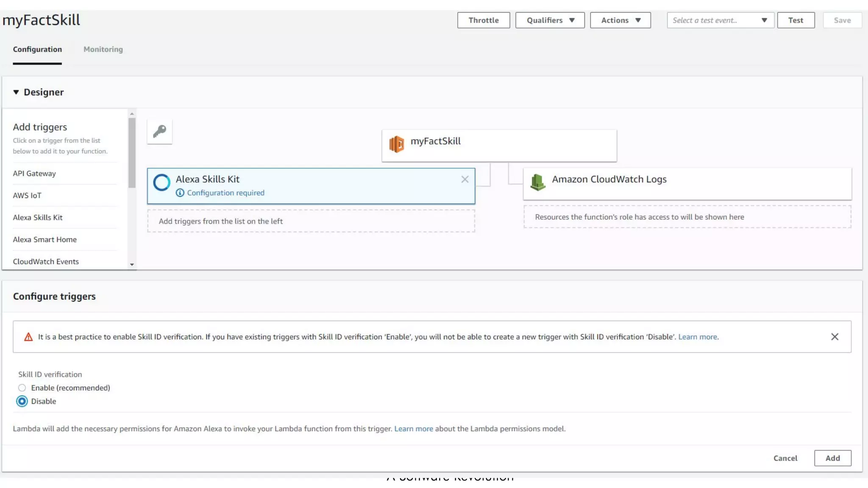The height and width of the screenshot is (488, 868).
Task: Click the green CloudWatch Logs icon
Action: click(537, 182)
